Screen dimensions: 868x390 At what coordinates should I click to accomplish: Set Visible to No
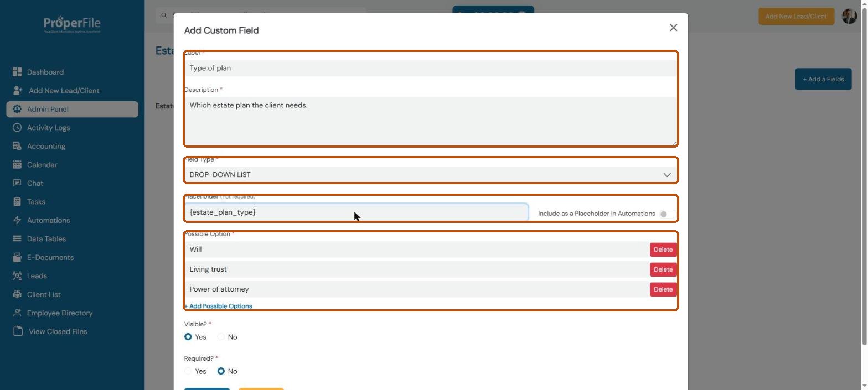point(221,337)
